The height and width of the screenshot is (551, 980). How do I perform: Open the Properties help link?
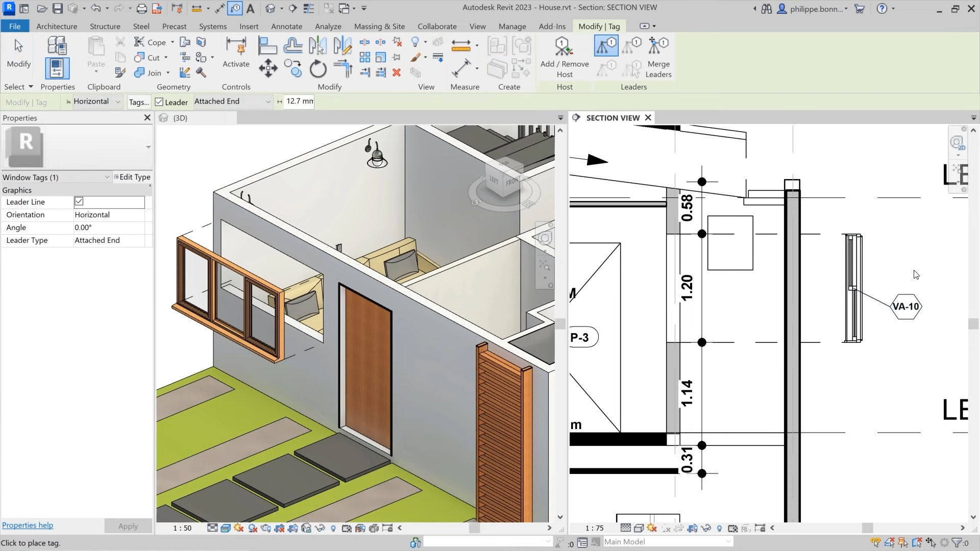point(28,525)
